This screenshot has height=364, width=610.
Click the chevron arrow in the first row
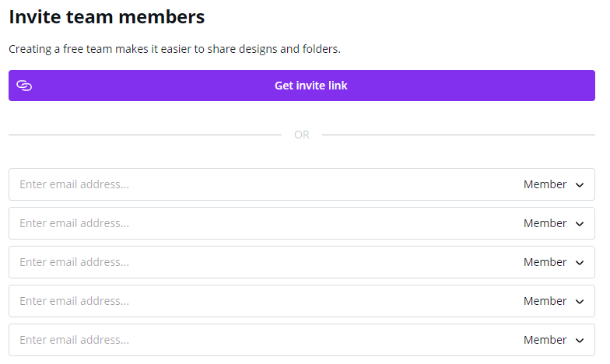(580, 185)
